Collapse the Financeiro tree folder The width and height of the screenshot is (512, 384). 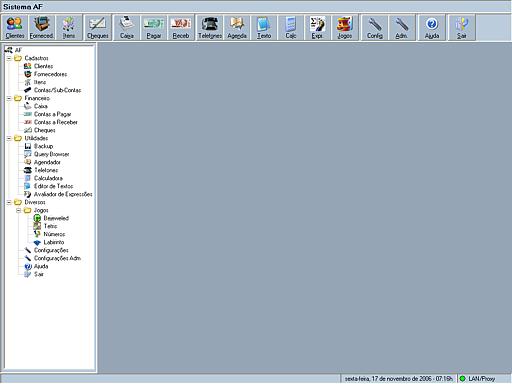(9, 98)
